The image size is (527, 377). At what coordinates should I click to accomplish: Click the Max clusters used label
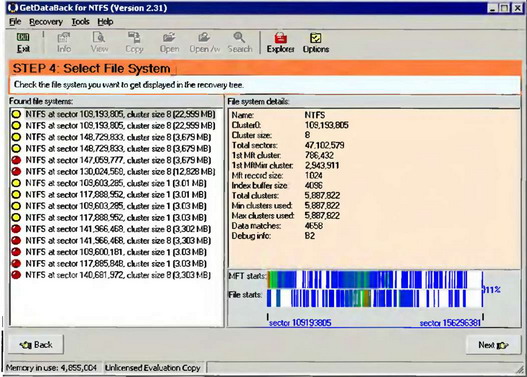tap(263, 216)
